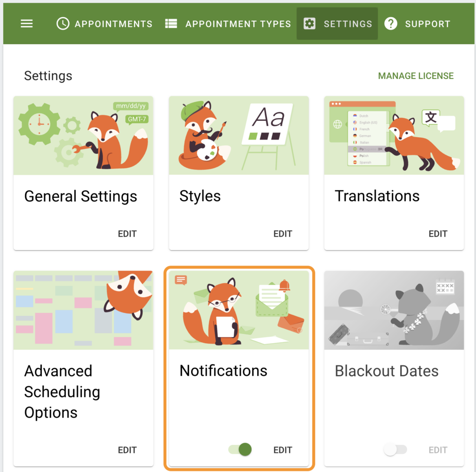This screenshot has width=476, height=472.
Task: Click the clock icon beside Appointments
Action: coord(63,24)
